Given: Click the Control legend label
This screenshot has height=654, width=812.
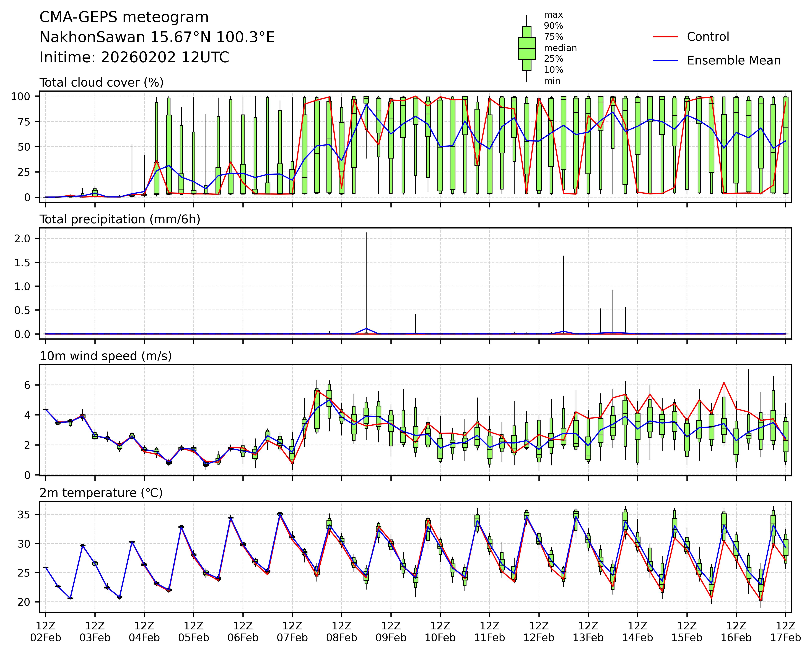Looking at the screenshot, I should coord(708,37).
